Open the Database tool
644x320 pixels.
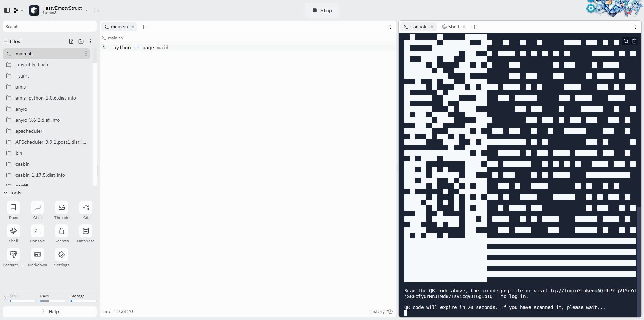[86, 231]
